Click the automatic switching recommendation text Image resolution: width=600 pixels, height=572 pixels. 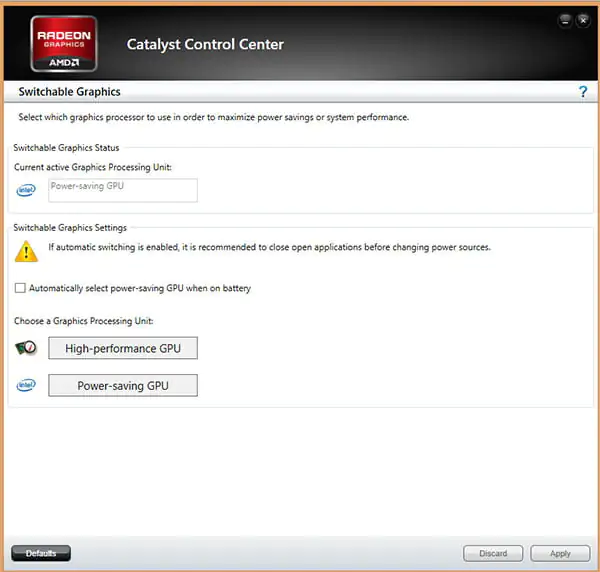(x=269, y=247)
